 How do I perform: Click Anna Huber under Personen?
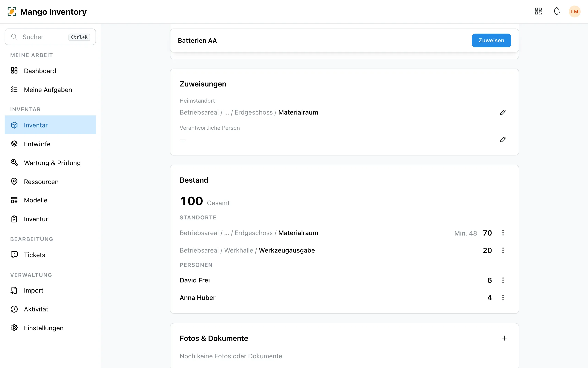tap(198, 298)
